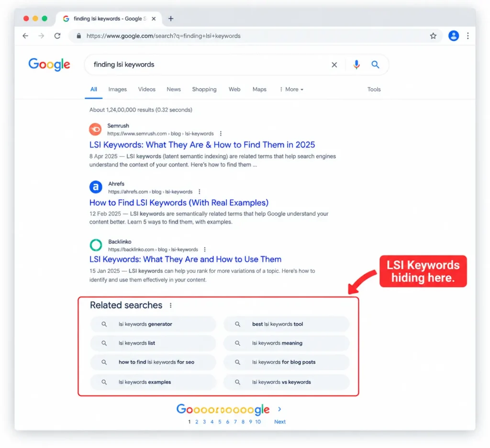Click the Next pagination link
The width and height of the screenshot is (490, 448).
279,422
